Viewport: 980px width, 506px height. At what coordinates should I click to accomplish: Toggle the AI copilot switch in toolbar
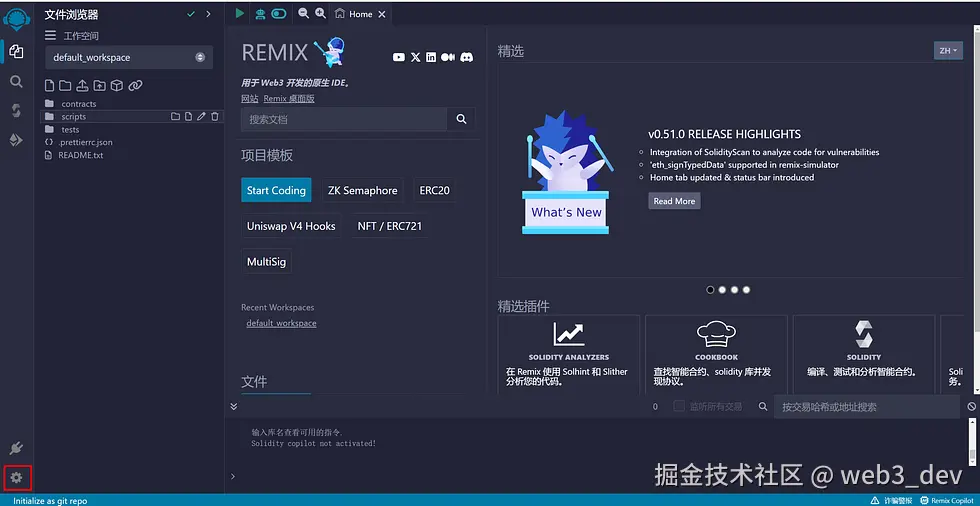coord(279,14)
